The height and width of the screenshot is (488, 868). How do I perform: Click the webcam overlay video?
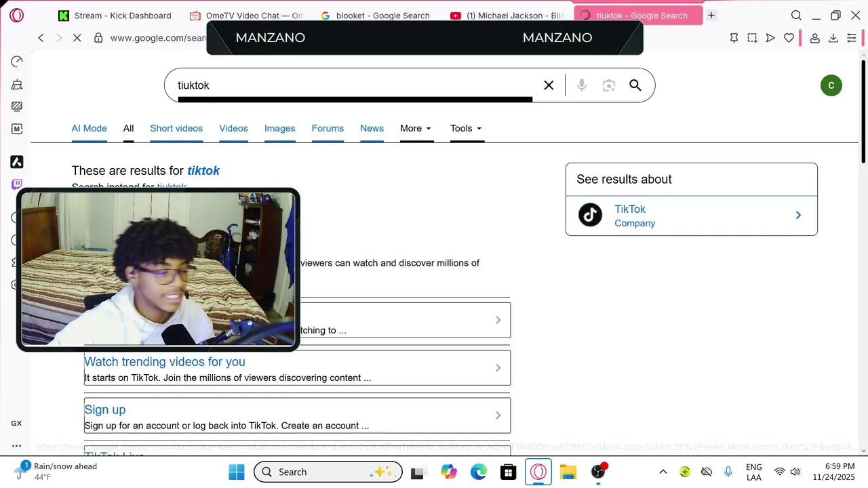point(158,270)
